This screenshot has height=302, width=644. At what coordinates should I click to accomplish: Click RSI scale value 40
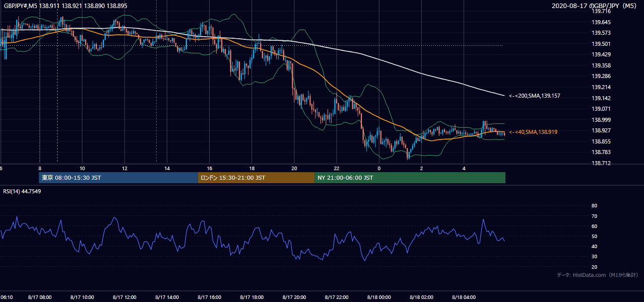click(594, 246)
